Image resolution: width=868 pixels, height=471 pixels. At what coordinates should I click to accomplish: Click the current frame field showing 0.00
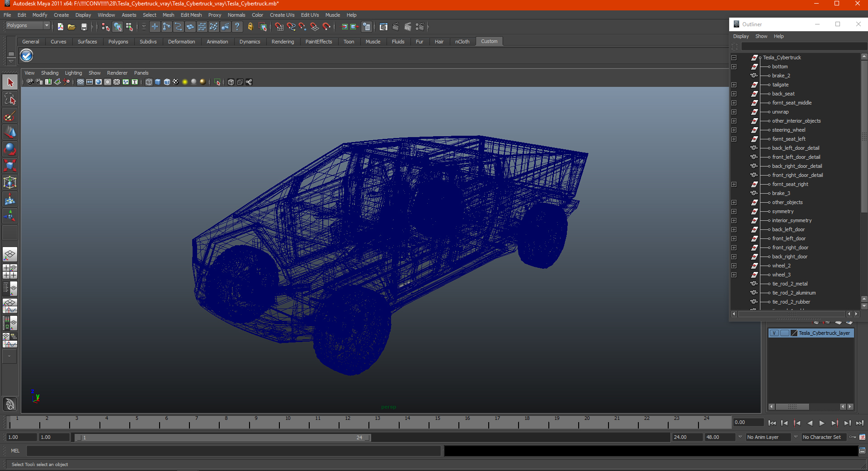(749, 422)
